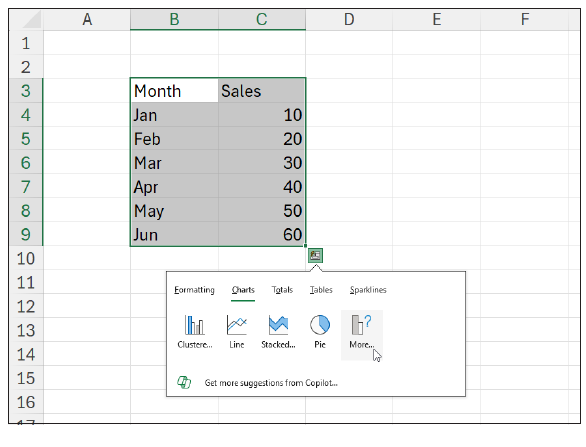Screen dimensions: 586x447
Task: Select column B header
Action: 175,19
